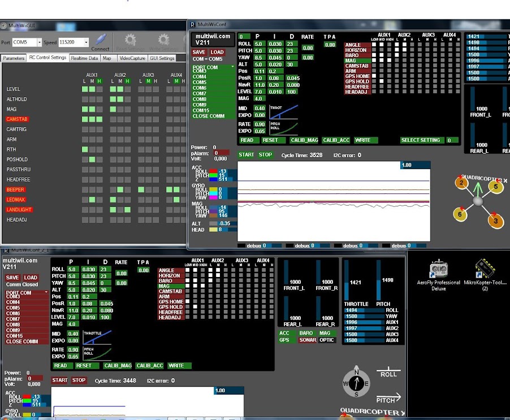The width and height of the screenshot is (510, 420).
Task: Open the Realtime Data tab
Action: (x=84, y=58)
